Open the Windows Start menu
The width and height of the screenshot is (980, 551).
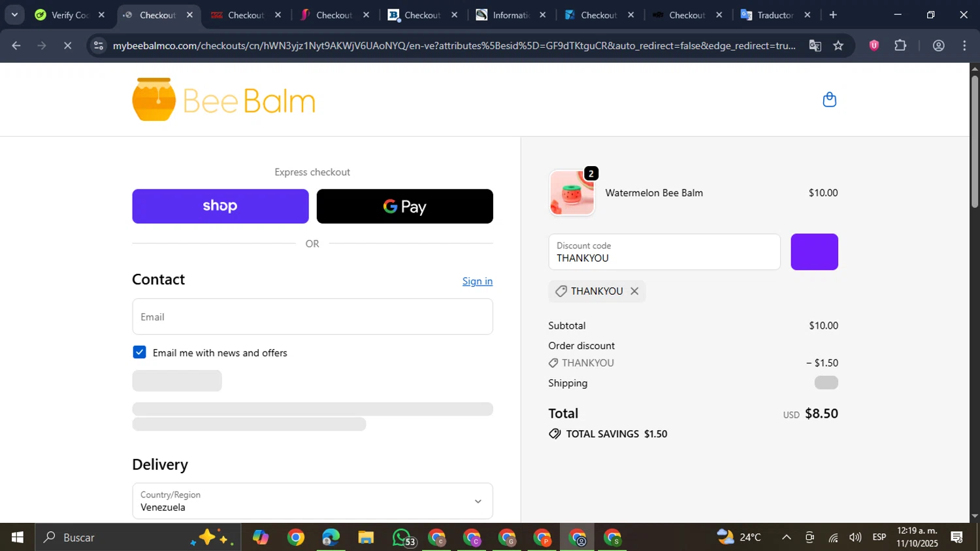17,537
